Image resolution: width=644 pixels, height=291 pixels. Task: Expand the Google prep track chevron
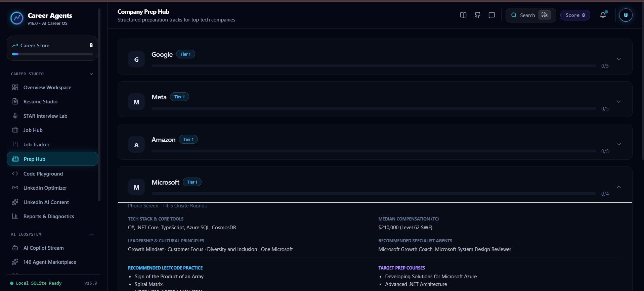coord(619,59)
